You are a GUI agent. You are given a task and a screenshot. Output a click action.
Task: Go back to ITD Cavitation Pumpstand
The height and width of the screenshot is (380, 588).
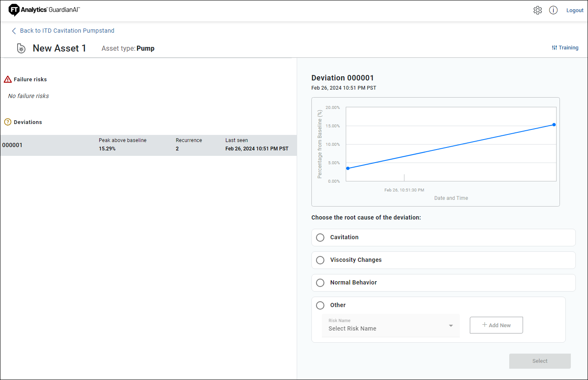(67, 31)
